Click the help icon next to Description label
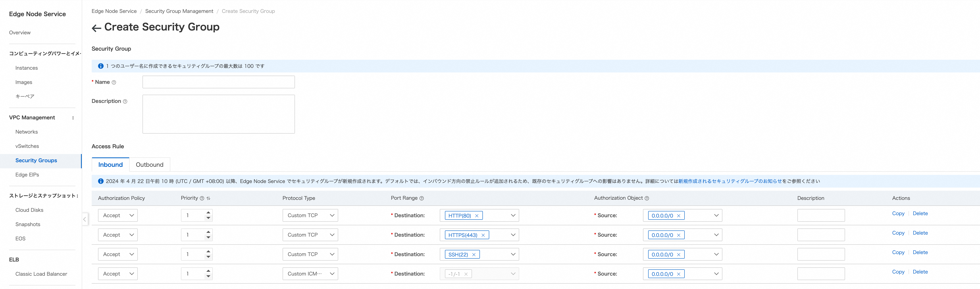This screenshot has width=980, height=289. tap(125, 102)
